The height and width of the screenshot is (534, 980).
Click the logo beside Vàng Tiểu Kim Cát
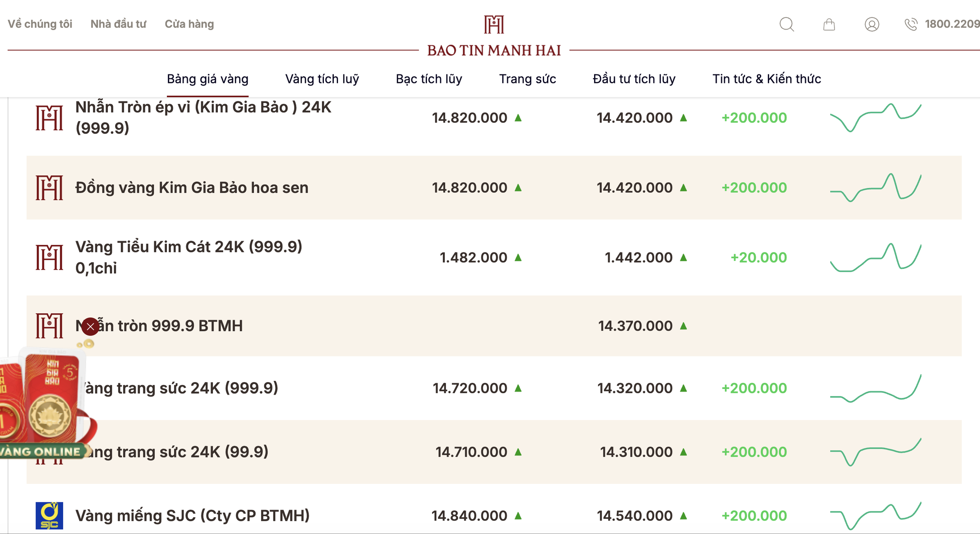(49, 257)
